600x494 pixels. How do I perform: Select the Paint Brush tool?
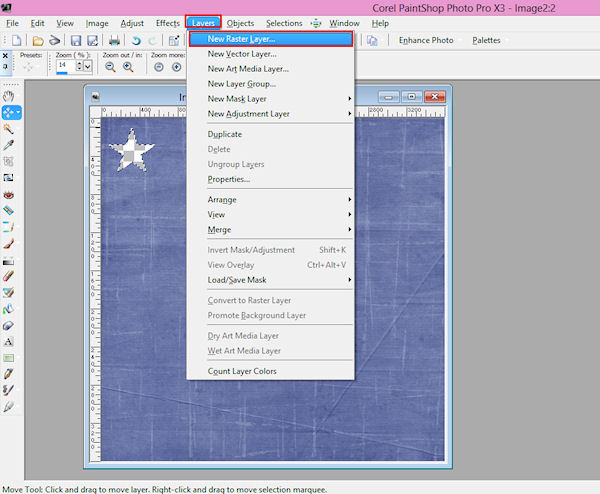pos(8,243)
